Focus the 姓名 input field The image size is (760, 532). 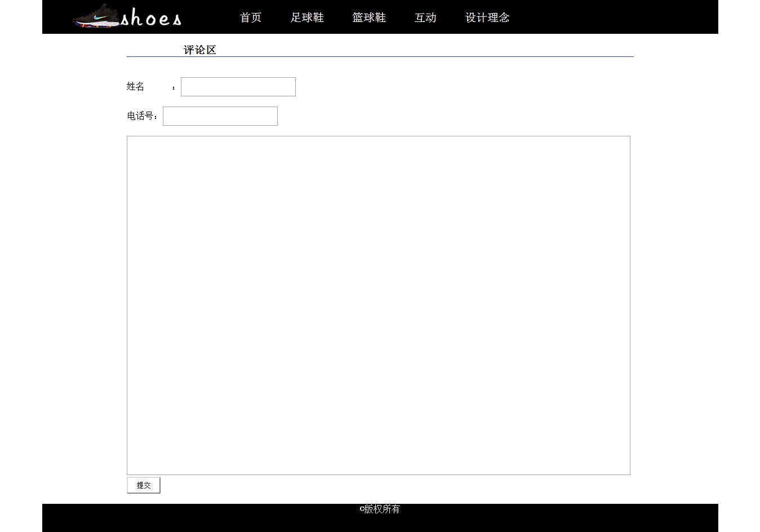(238, 87)
